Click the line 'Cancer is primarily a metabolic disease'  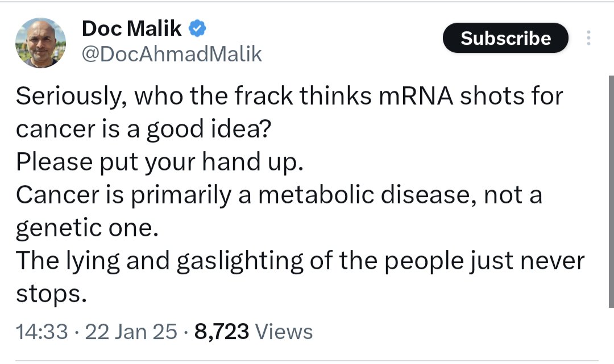pos(279,195)
